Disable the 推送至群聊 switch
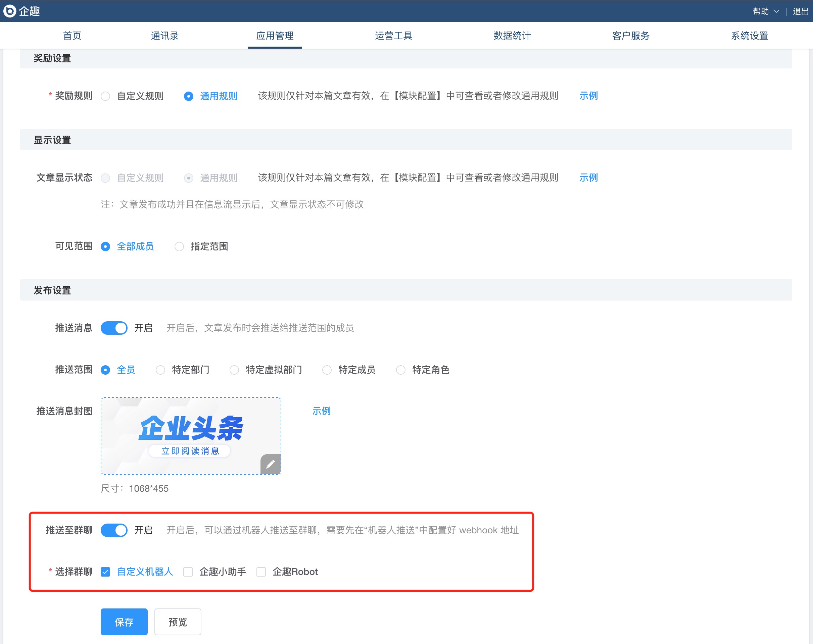Screen dimensions: 813x644 114,530
